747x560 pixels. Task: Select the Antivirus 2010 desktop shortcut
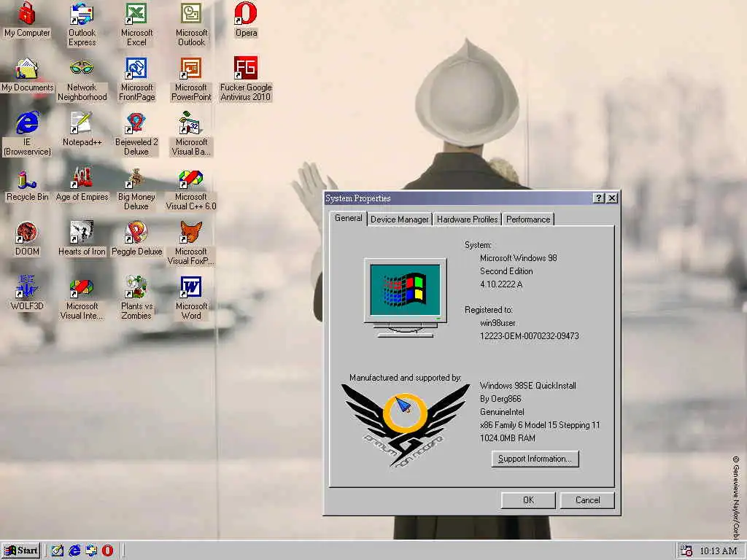(x=246, y=79)
